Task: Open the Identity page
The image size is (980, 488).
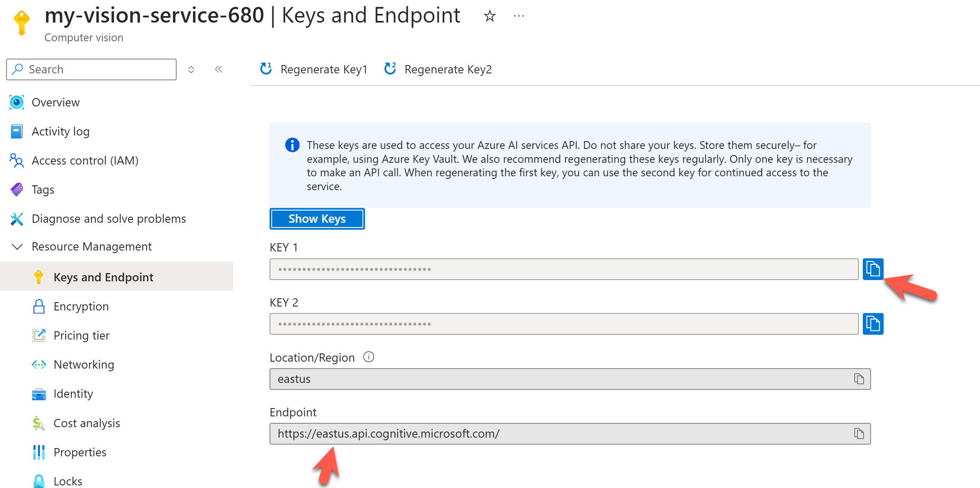Action: [73, 394]
